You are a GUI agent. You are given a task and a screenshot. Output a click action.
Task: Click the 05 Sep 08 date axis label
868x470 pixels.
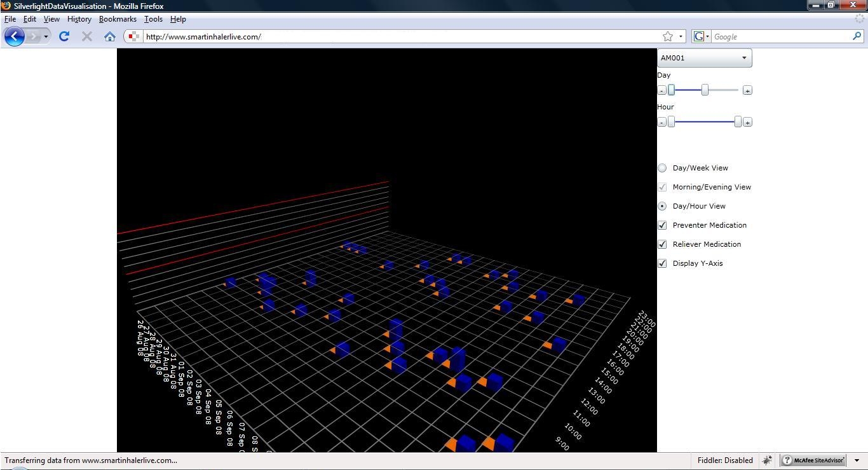pos(218,417)
